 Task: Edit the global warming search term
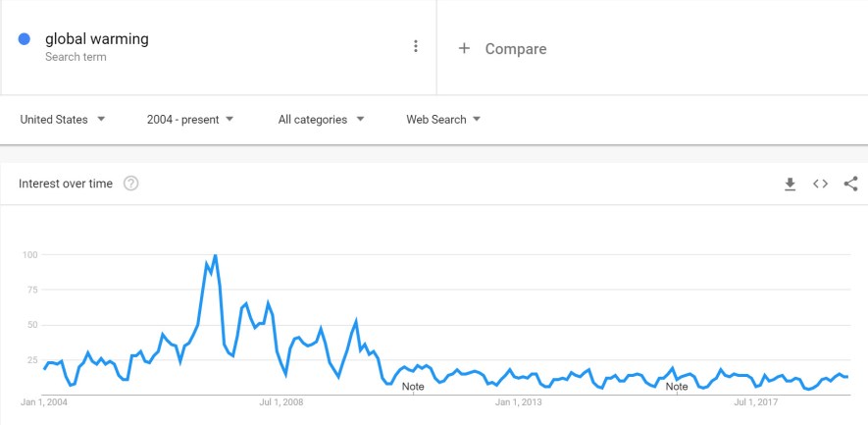[97, 39]
